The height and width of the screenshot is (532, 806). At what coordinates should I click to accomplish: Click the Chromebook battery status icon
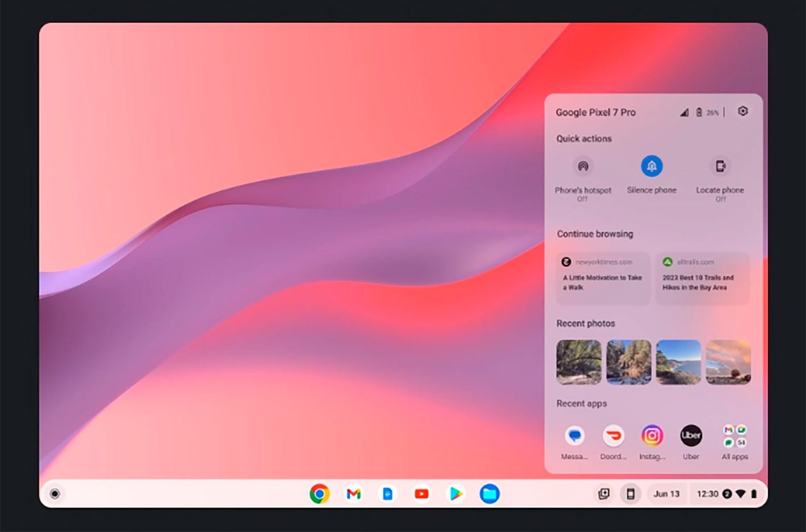point(754,494)
